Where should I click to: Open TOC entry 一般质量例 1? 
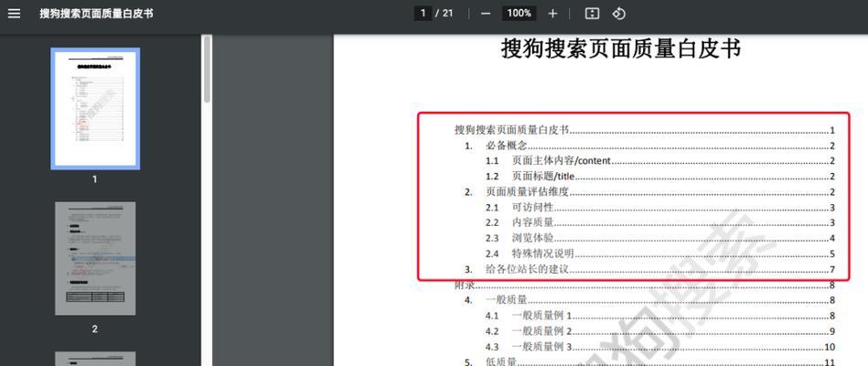click(x=659, y=317)
